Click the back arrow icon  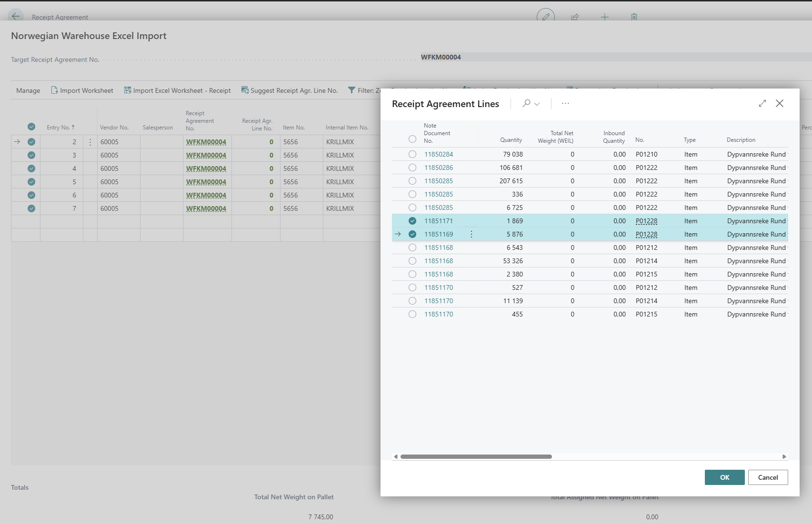16,16
